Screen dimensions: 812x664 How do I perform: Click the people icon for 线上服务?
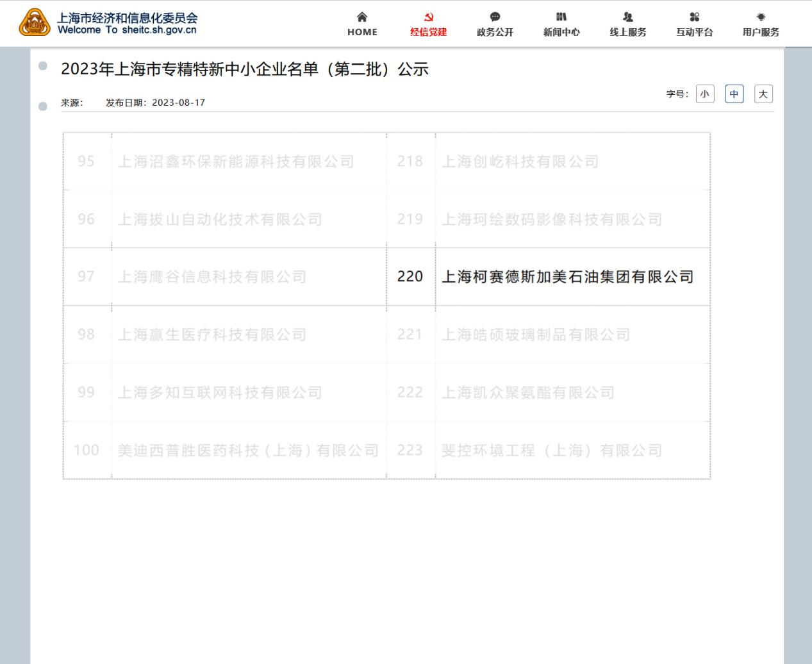628,17
